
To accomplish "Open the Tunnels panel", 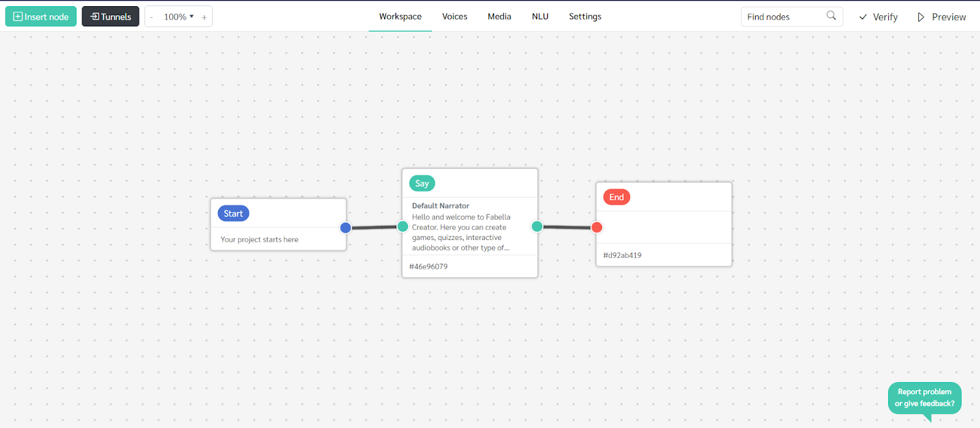I will pyautogui.click(x=110, y=17).
